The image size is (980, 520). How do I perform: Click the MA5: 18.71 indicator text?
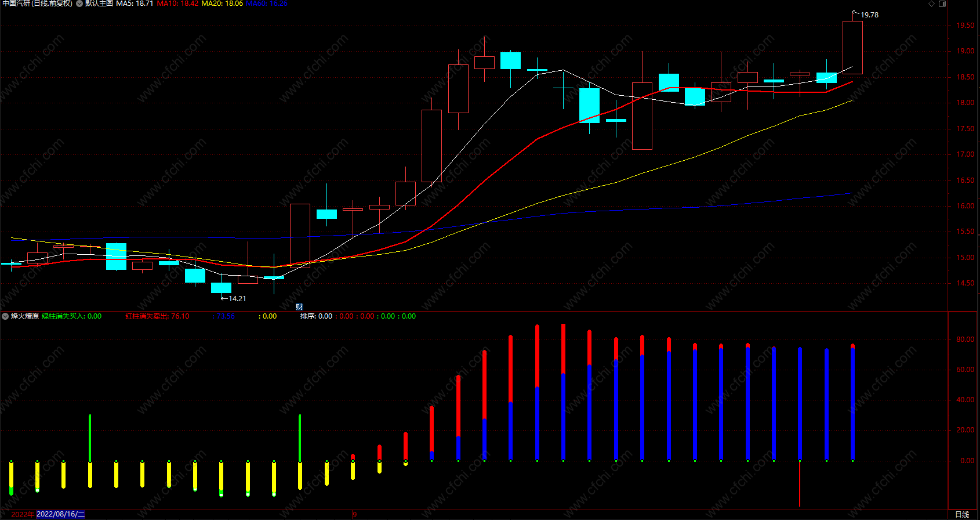click(x=135, y=3)
